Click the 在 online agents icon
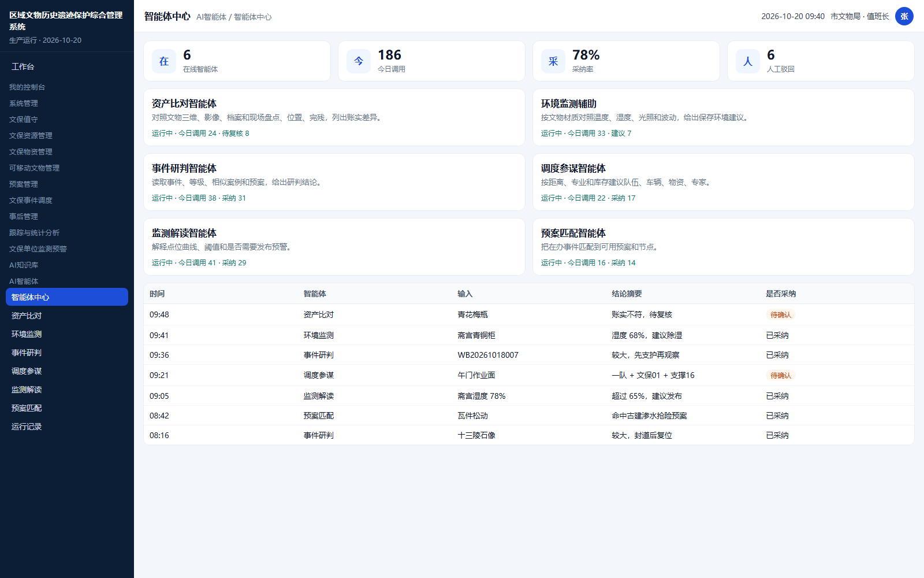The image size is (924, 578). [x=164, y=61]
